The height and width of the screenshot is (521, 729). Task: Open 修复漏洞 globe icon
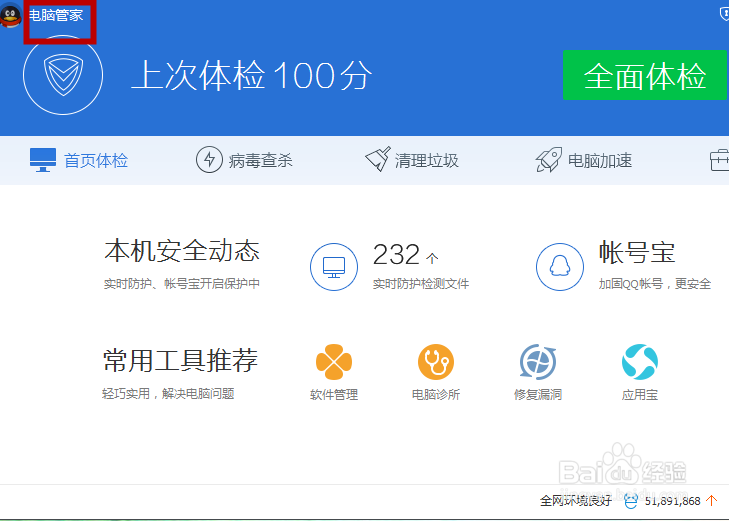coord(538,362)
